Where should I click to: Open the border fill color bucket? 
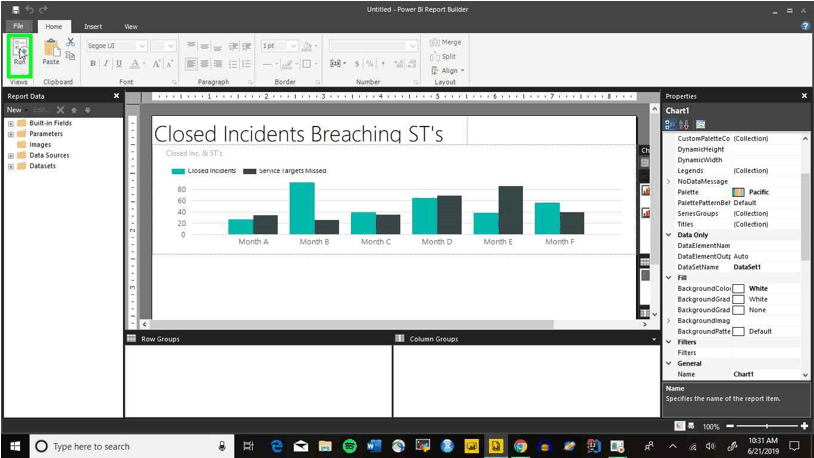(309, 46)
